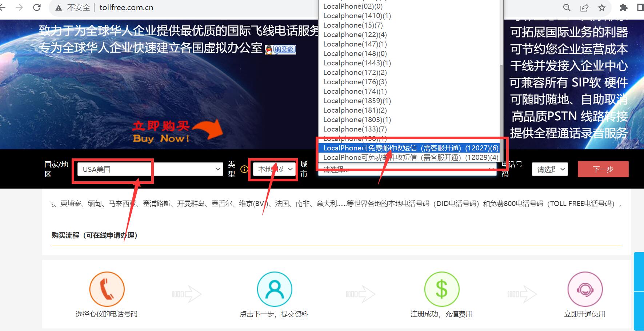Open the not-secure warning icon

point(59,8)
